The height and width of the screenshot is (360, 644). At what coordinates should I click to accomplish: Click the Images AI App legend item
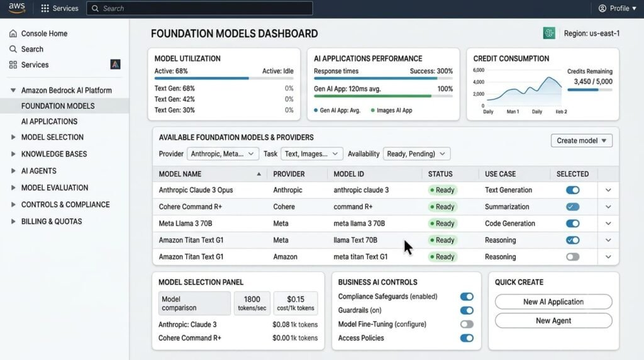pyautogui.click(x=391, y=110)
